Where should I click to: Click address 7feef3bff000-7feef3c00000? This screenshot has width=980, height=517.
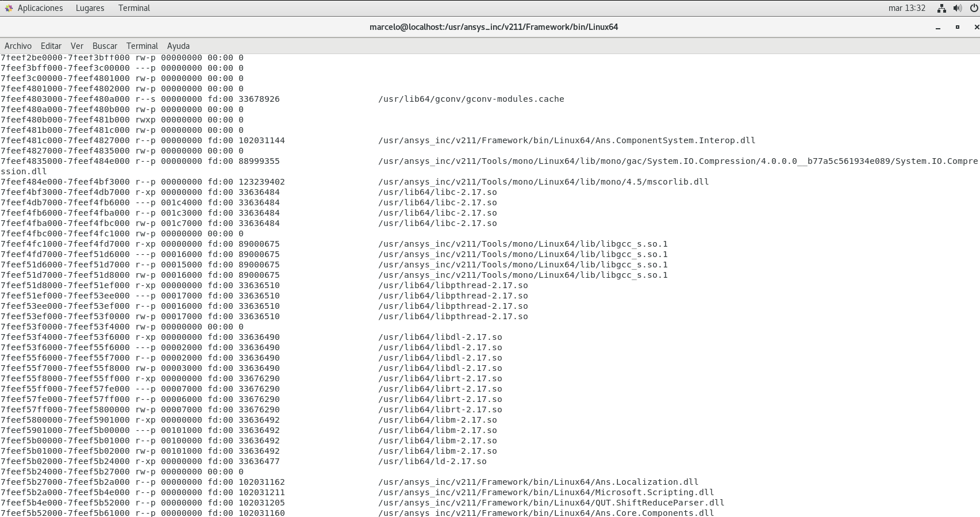[x=65, y=68]
